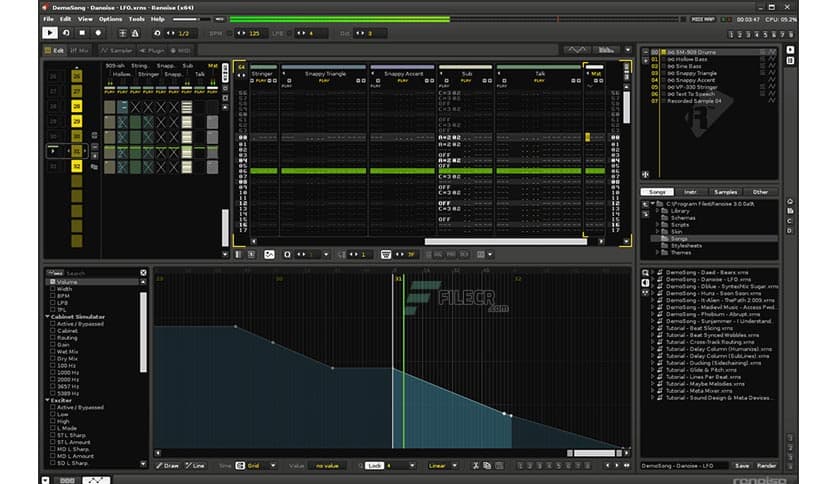The image size is (836, 484).
Task: Show the spectrum scope waveform button
Action: click(577, 50)
